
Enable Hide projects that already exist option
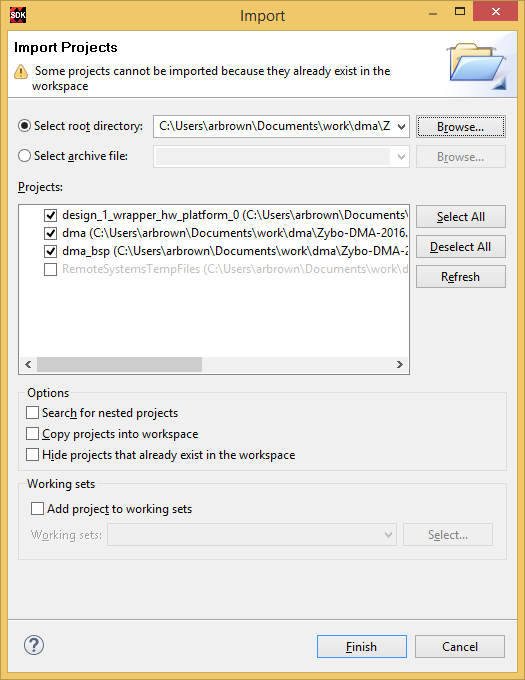33,454
